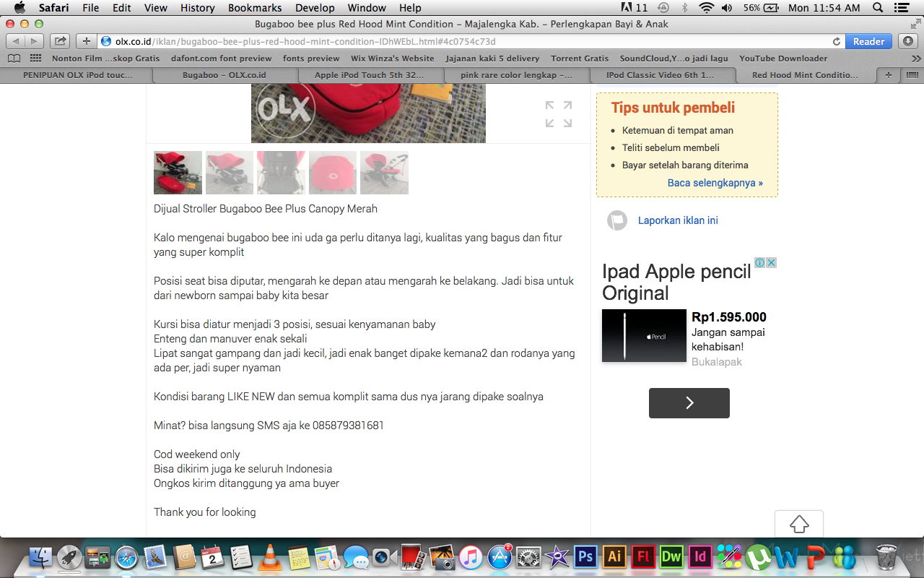924x578 pixels.
Task: Open the File menu
Action: click(x=91, y=8)
